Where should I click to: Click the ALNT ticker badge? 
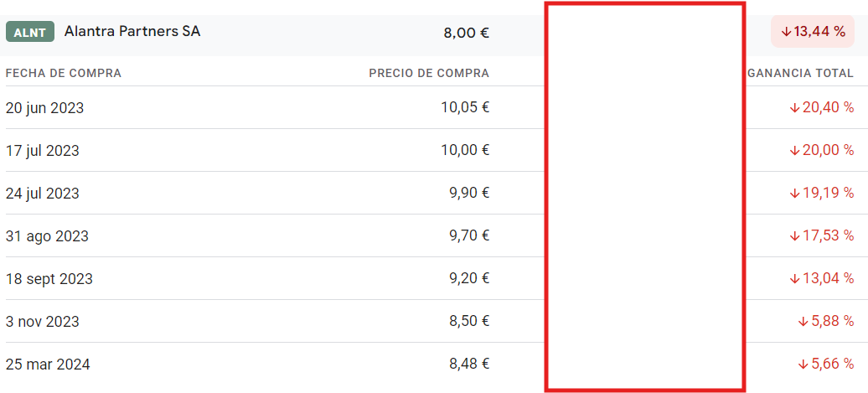click(30, 32)
